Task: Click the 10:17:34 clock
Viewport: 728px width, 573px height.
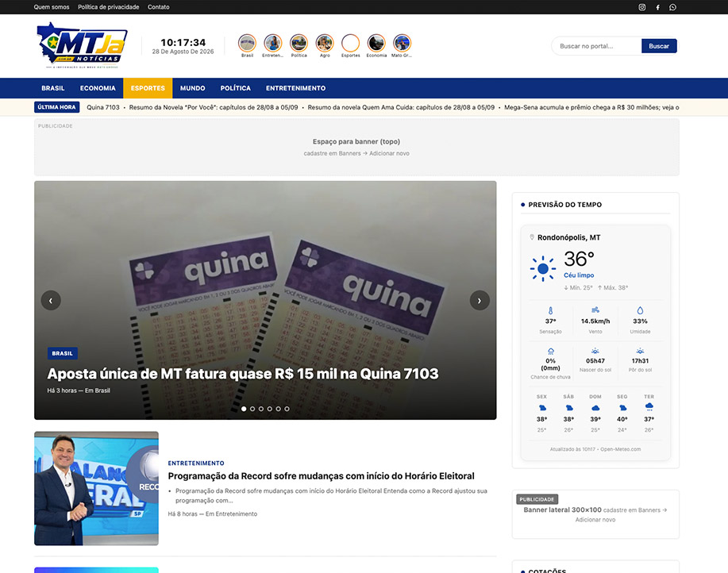Action: (183, 42)
